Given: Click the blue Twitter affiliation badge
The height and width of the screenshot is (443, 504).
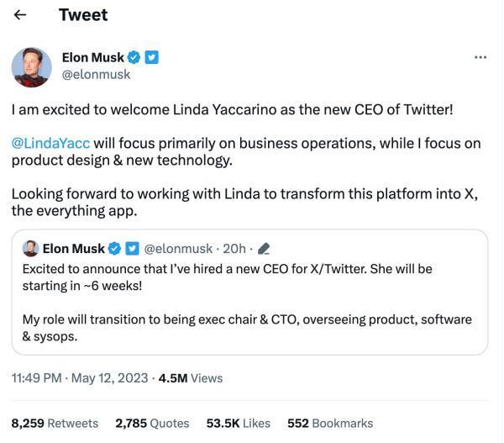Looking at the screenshot, I should point(151,57).
